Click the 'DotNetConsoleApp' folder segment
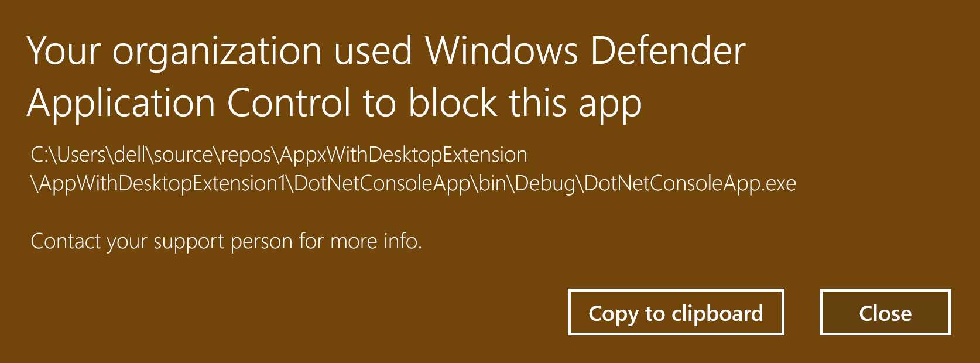 pos(382,184)
